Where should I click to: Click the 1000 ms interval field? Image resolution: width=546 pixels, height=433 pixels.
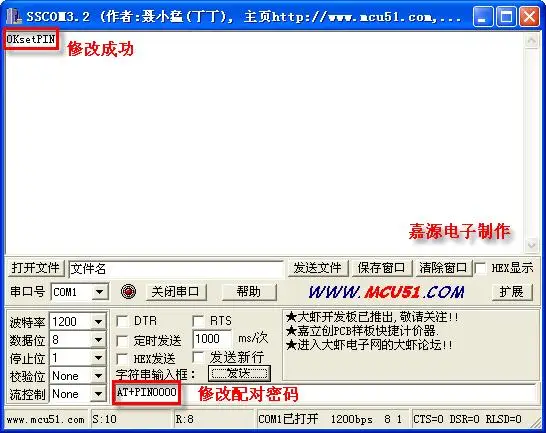212,339
